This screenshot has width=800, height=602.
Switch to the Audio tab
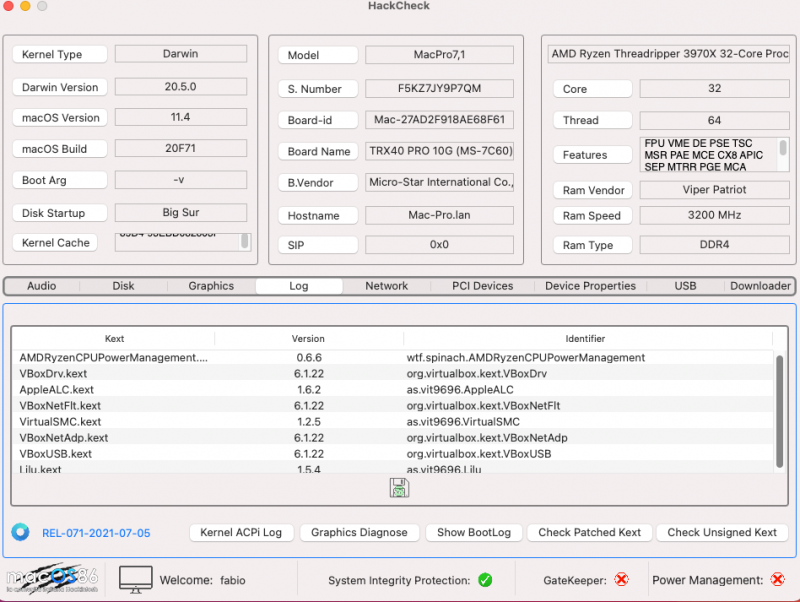(x=42, y=286)
